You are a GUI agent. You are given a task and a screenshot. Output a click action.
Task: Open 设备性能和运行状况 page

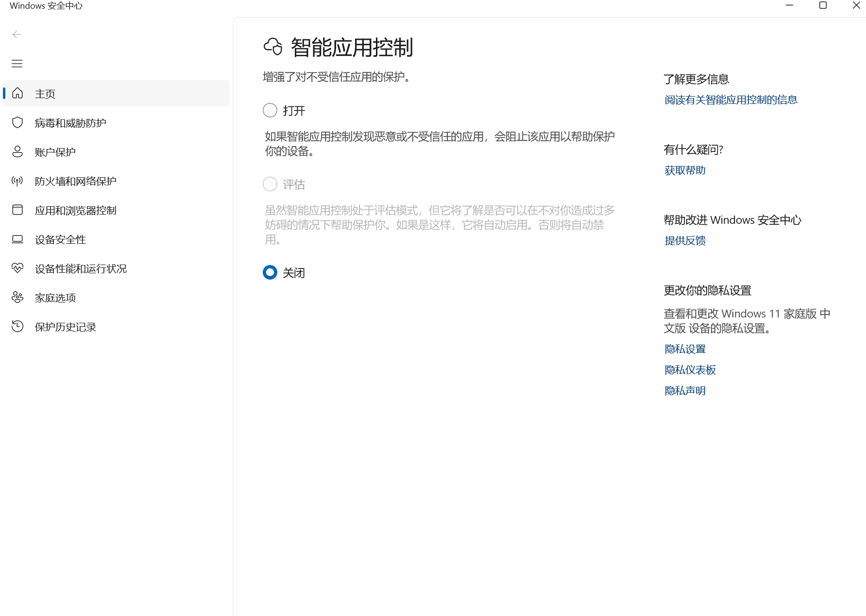pyautogui.click(x=116, y=268)
